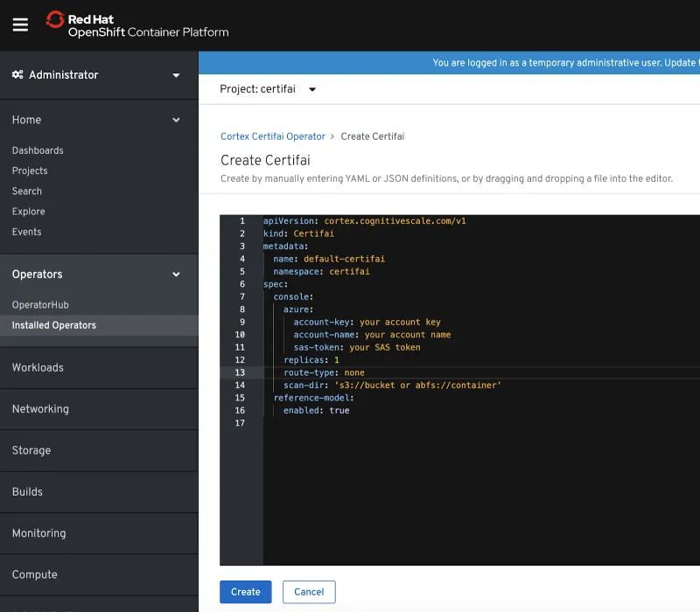Expand the Networking section
Viewport: 700px width, 612px height.
click(40, 409)
